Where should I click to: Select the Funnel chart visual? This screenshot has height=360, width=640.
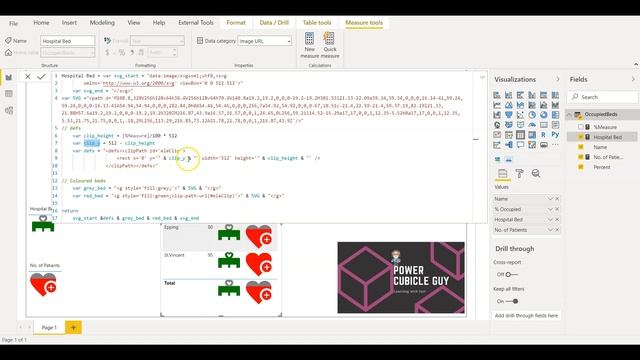pyautogui.click(x=509, y=115)
